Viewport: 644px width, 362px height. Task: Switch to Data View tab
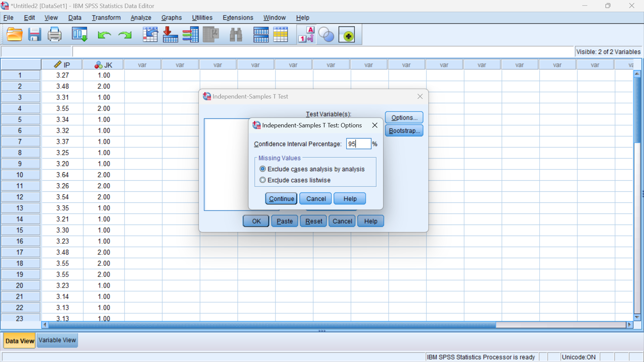20,341
